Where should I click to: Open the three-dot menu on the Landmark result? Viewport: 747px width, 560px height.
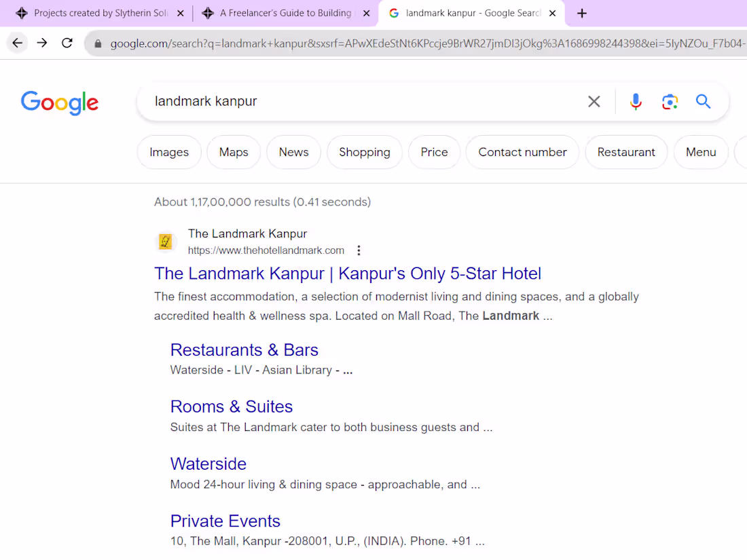click(359, 250)
